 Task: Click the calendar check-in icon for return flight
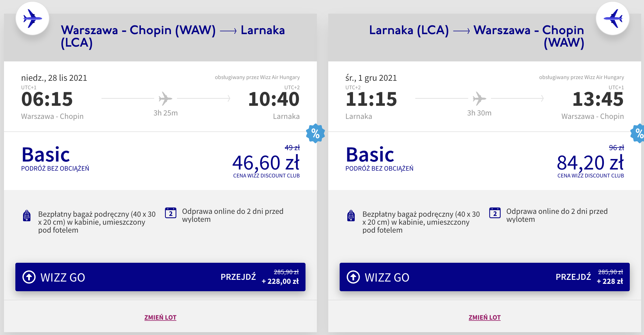(495, 213)
